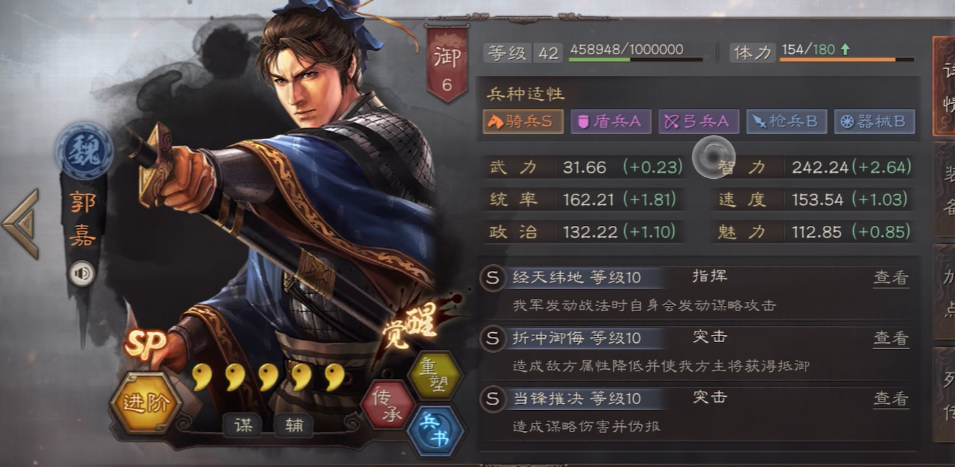Screen dimensions: 955x467
Task: Click the 魏 faction emblem badge
Action: coord(84,151)
